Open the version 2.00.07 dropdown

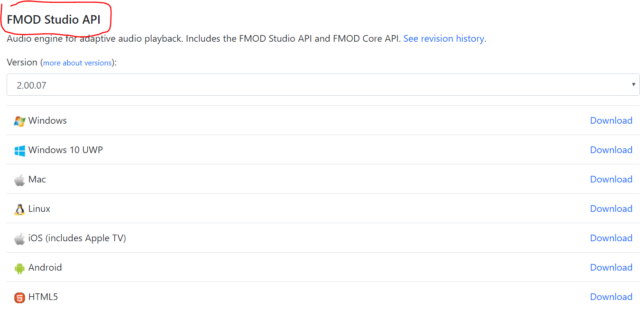(x=322, y=85)
